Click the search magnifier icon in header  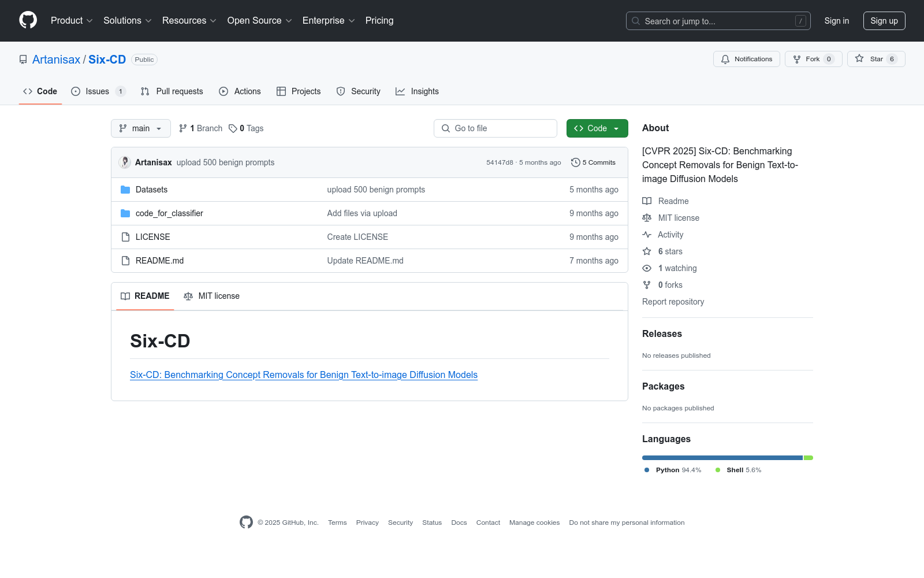[x=636, y=21]
